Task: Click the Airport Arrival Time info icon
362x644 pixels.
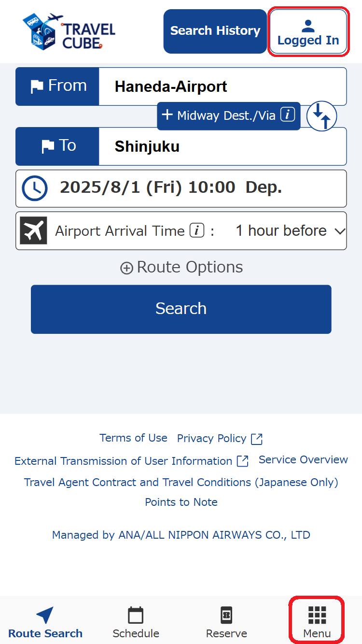Action: (197, 231)
